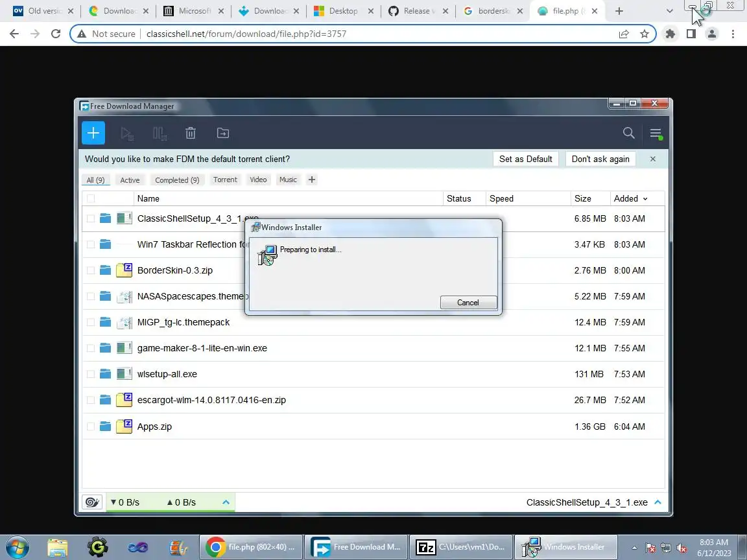The width and height of the screenshot is (747, 560).
Task: Open Chrome tab search dropdown arrow
Action: click(x=669, y=11)
